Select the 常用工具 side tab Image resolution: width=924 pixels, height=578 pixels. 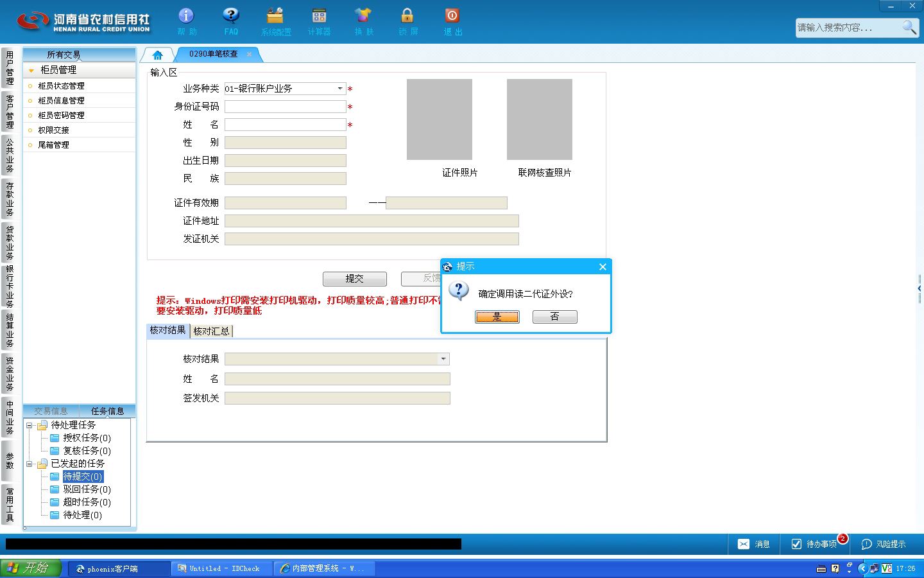click(10, 504)
